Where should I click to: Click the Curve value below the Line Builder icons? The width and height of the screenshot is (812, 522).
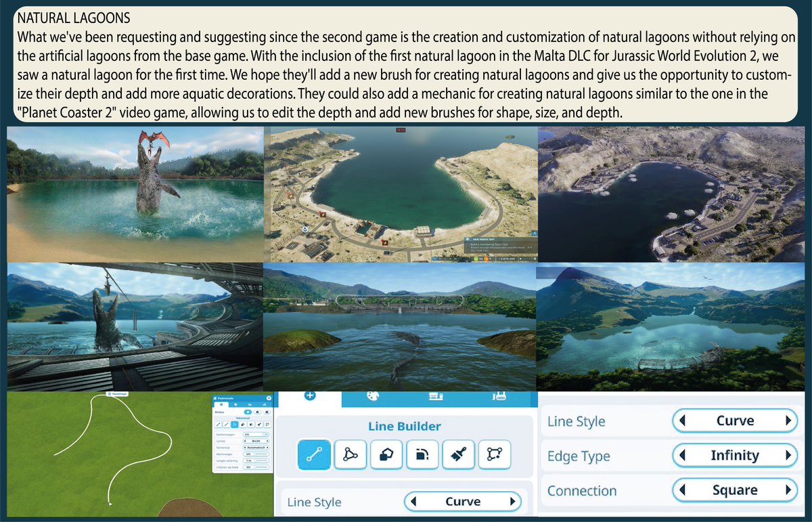[463, 502]
